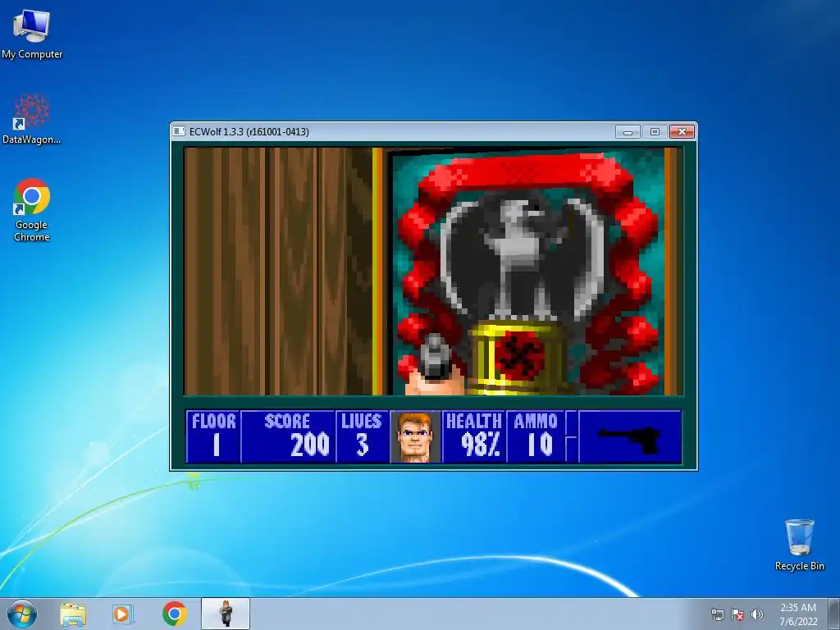Screen dimensions: 840x630
Task: Open the Windows Start menu orb
Action: point(22,614)
